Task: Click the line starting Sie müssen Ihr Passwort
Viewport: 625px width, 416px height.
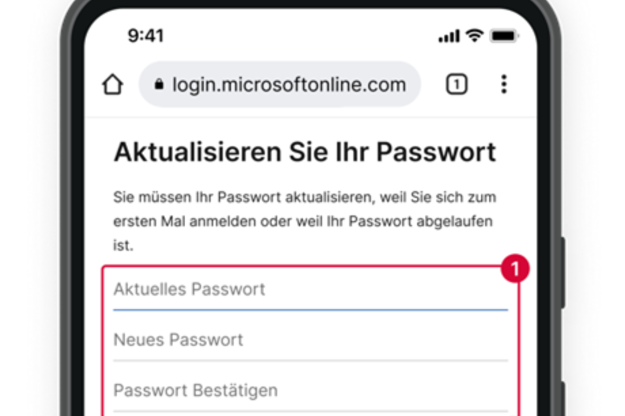Action: click(305, 197)
